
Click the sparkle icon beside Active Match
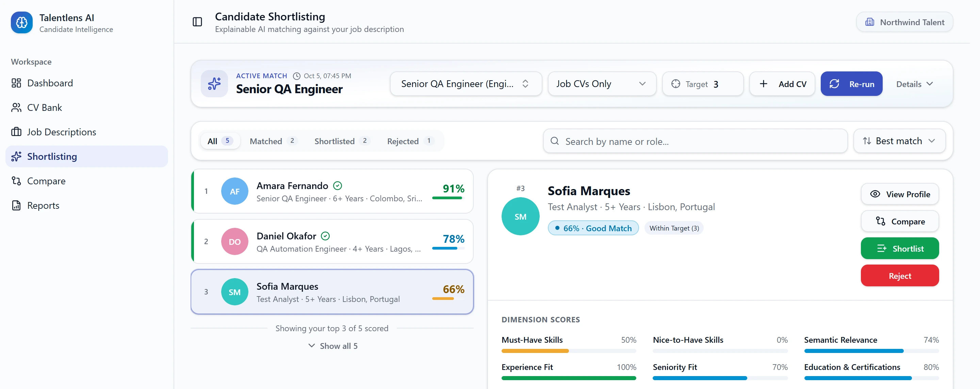click(x=214, y=84)
